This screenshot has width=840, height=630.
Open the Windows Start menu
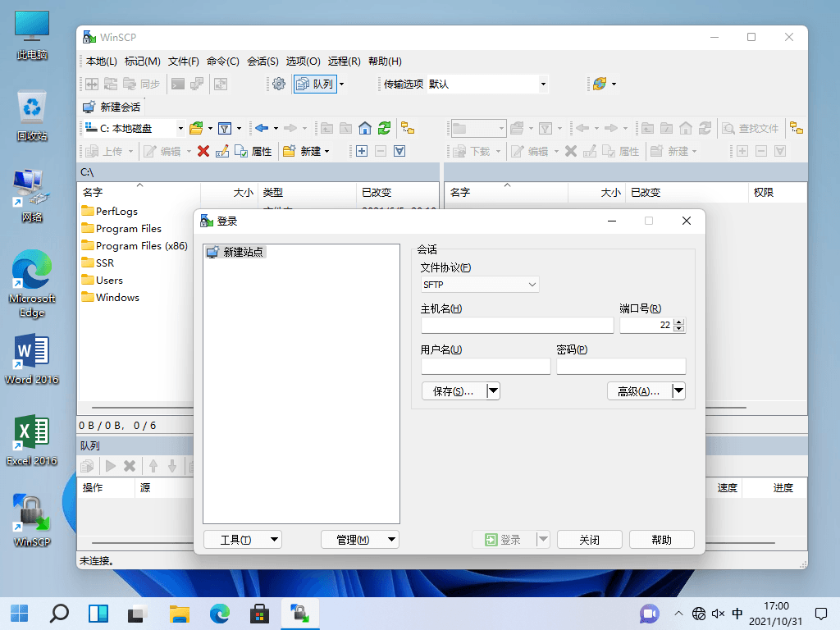tap(20, 614)
